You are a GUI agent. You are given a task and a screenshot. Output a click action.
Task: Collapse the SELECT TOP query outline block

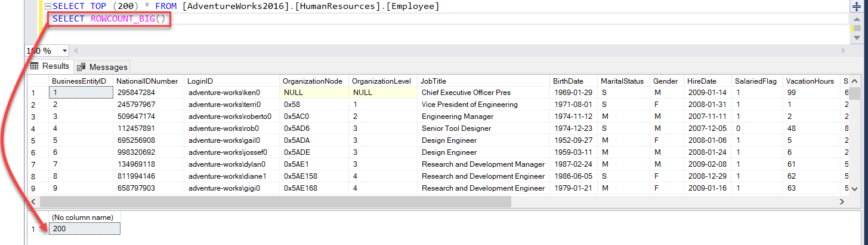tap(48, 7)
